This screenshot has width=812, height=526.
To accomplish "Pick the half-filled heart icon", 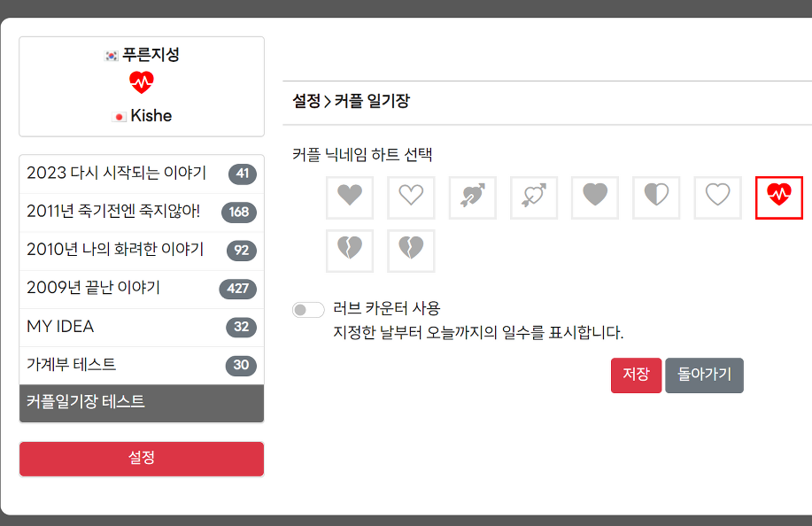I will tap(656, 197).
